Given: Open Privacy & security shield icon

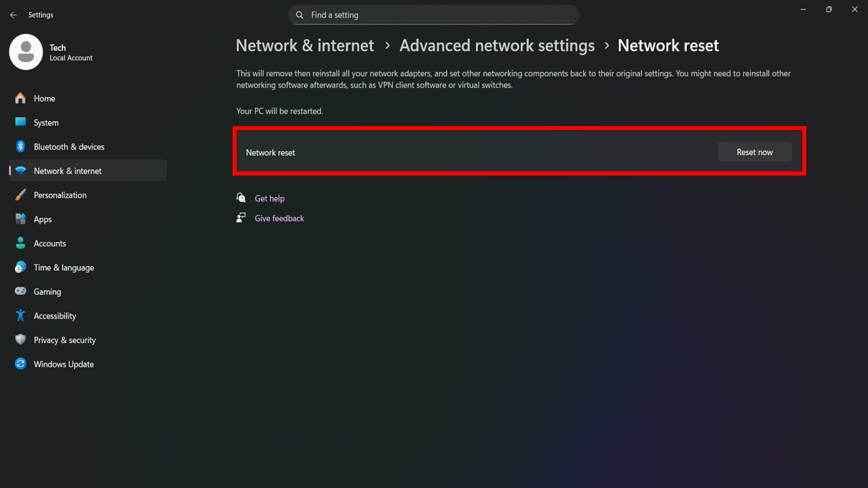Looking at the screenshot, I should point(20,340).
